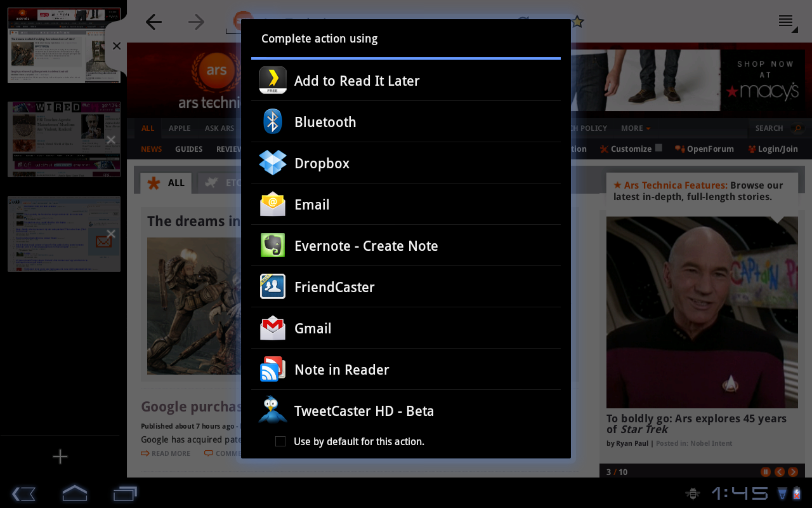
Task: Add a new browser tab with plus
Action: tap(60, 457)
